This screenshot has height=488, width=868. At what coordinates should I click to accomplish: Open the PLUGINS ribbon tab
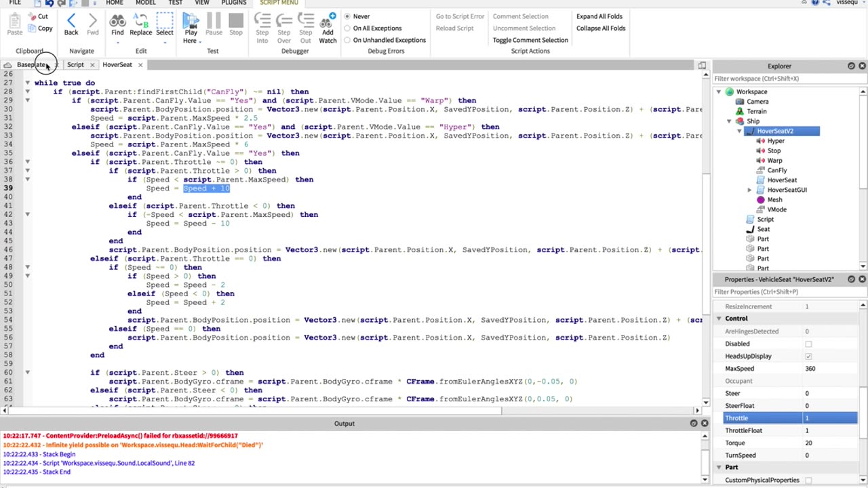(x=234, y=3)
